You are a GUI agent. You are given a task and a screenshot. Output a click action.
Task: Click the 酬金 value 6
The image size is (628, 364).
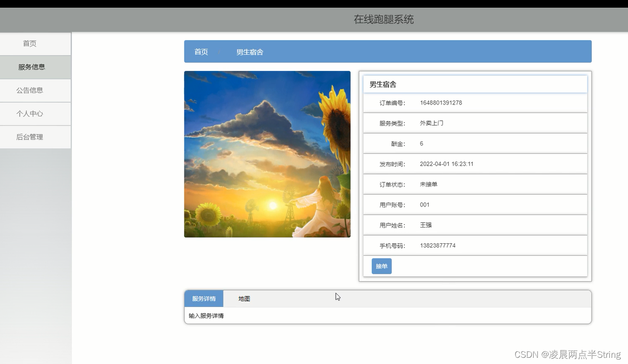422,144
